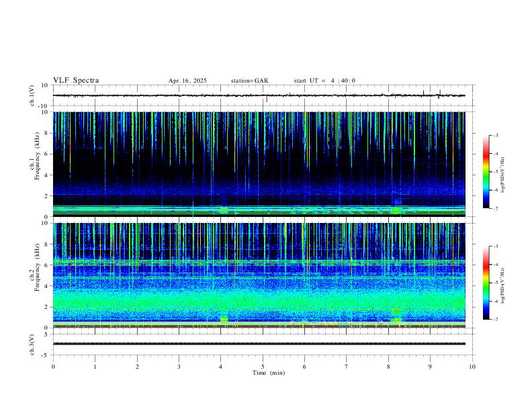Click the "10" label on the Time axis
The image size is (532, 411).
coord(472,367)
